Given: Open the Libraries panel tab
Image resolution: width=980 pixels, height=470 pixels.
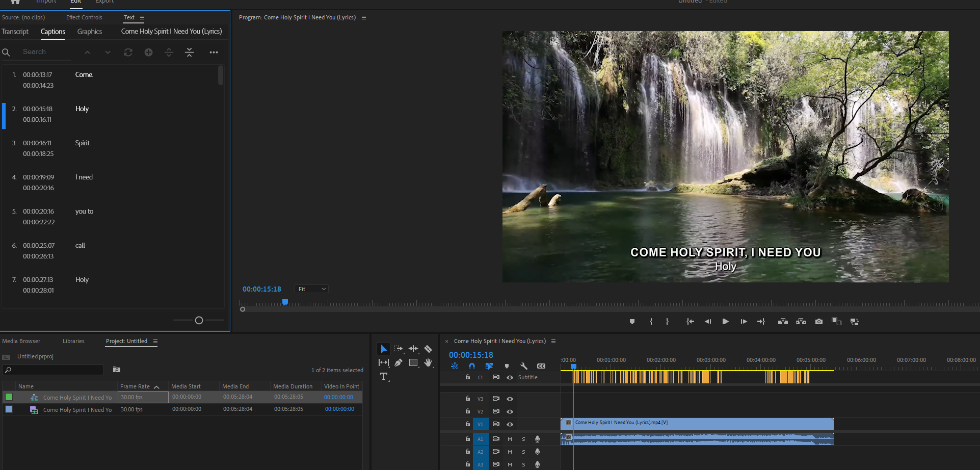Looking at the screenshot, I should [73, 341].
